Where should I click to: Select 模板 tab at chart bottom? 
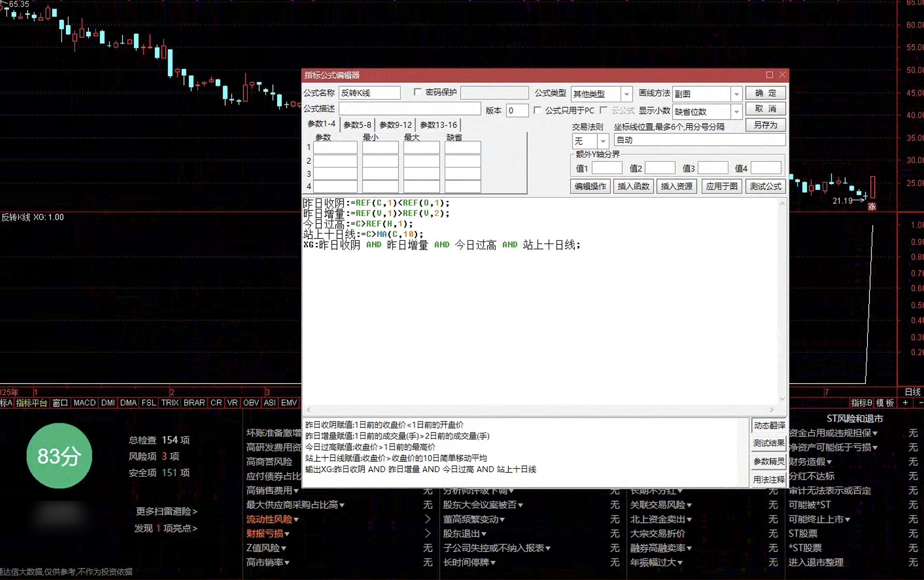(x=885, y=403)
